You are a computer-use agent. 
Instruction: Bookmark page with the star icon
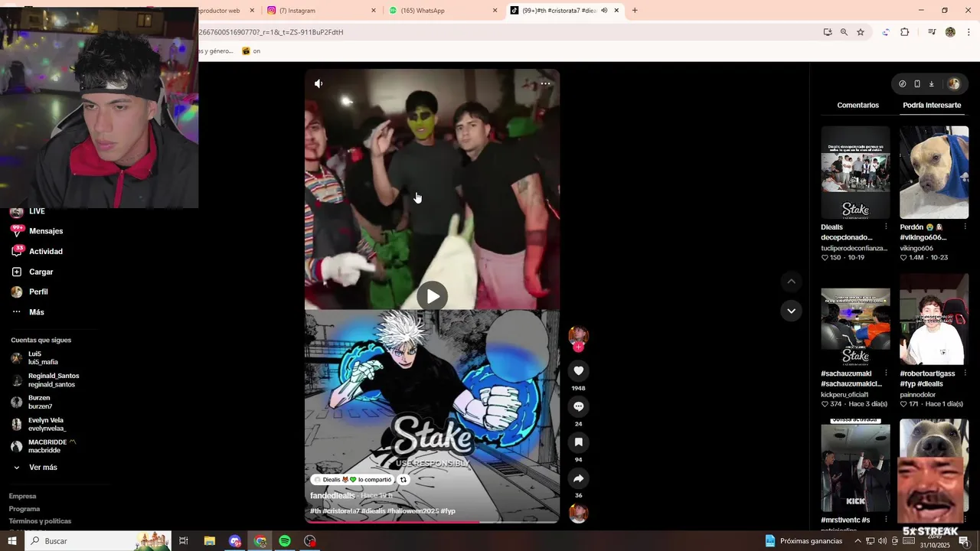point(861,32)
